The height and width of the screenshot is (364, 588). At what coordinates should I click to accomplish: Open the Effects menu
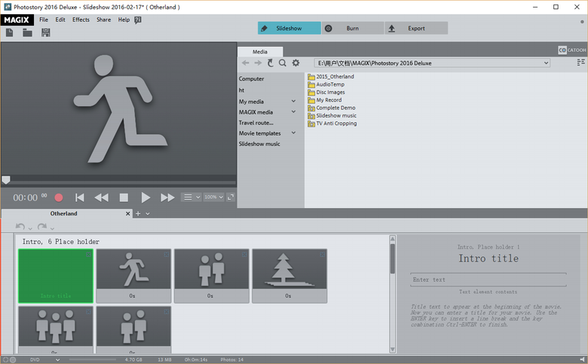tap(81, 20)
